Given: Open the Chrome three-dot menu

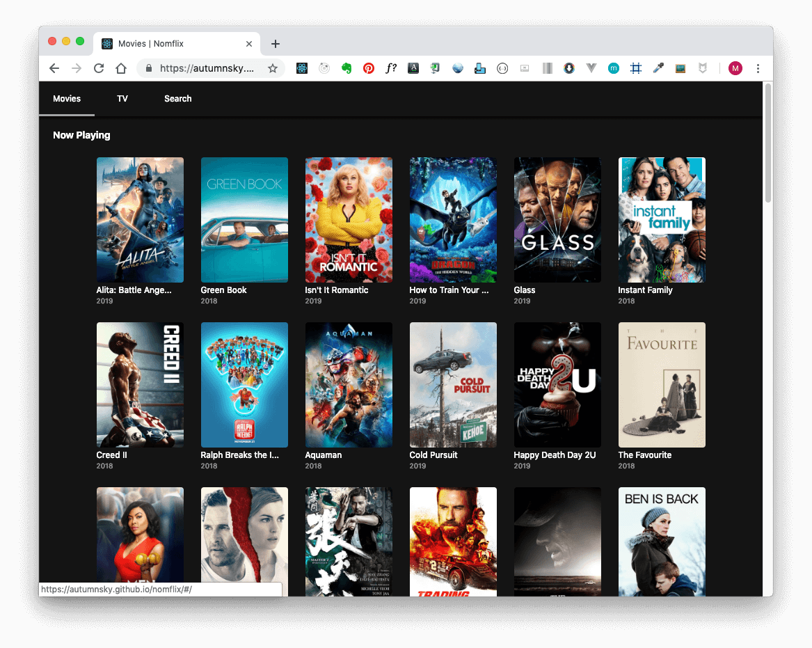Looking at the screenshot, I should click(x=758, y=68).
